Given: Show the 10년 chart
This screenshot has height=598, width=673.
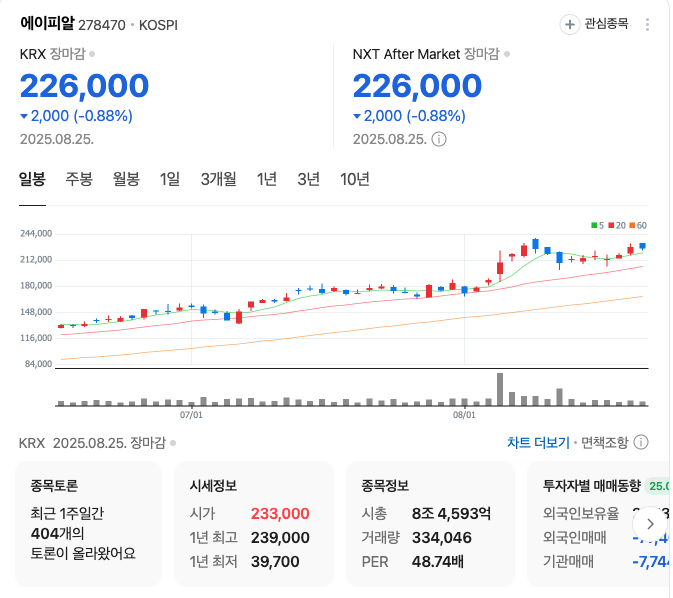Looking at the screenshot, I should 355,179.
